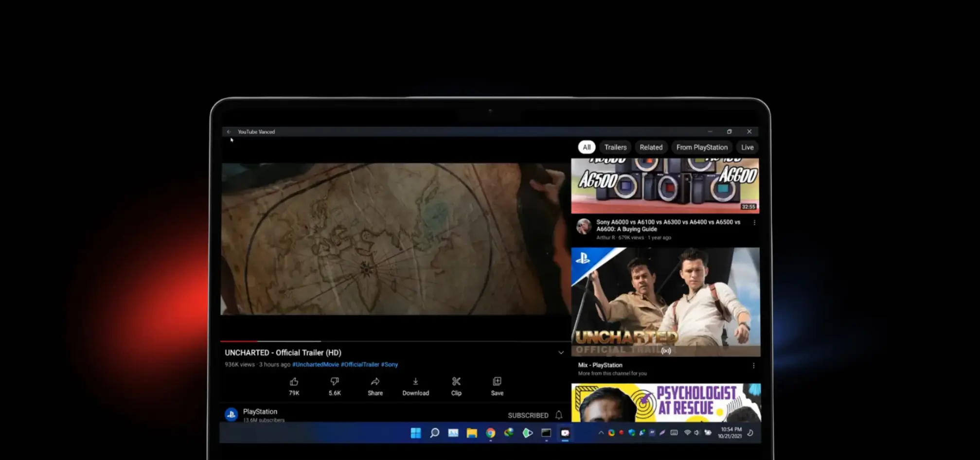Viewport: 980px width, 460px height.
Task: Open the Mix - PlayStation title
Action: [x=600, y=365]
